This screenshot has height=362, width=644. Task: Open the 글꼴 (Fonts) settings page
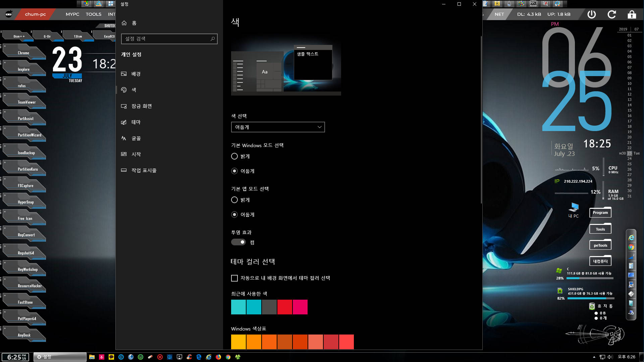pos(169,138)
